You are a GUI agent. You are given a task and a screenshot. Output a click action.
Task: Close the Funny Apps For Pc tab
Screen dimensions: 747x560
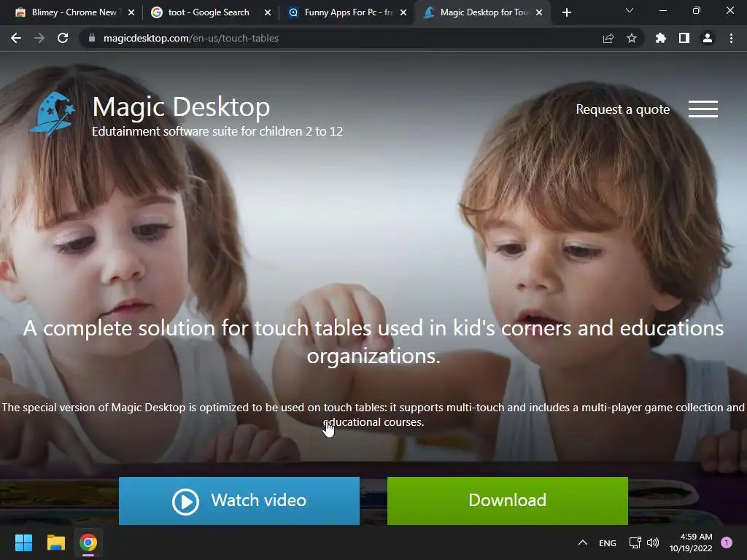coord(403,12)
